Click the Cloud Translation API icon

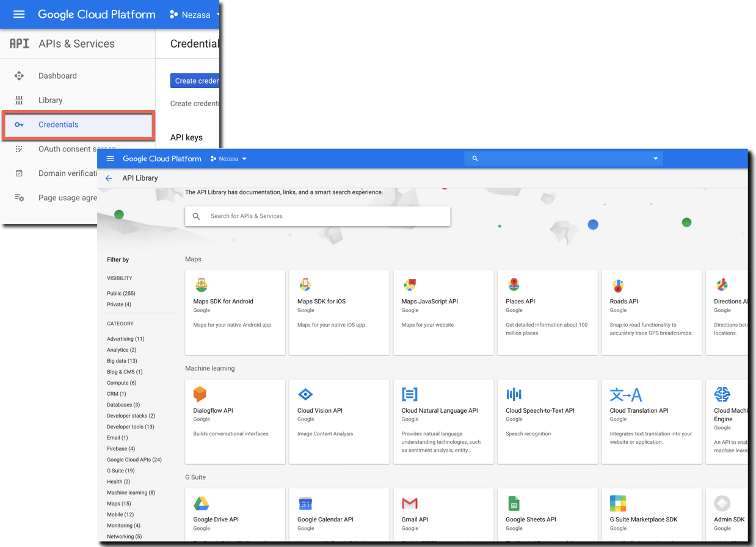pyautogui.click(x=626, y=394)
